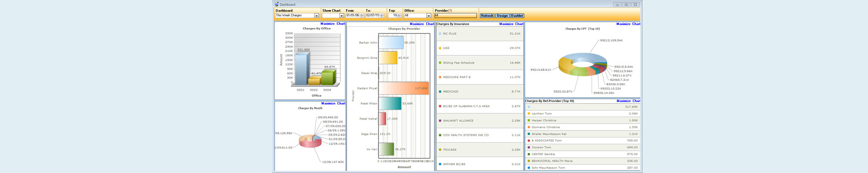Click the MC PLUS color swatch
The image size is (868, 173).
pos(440,34)
